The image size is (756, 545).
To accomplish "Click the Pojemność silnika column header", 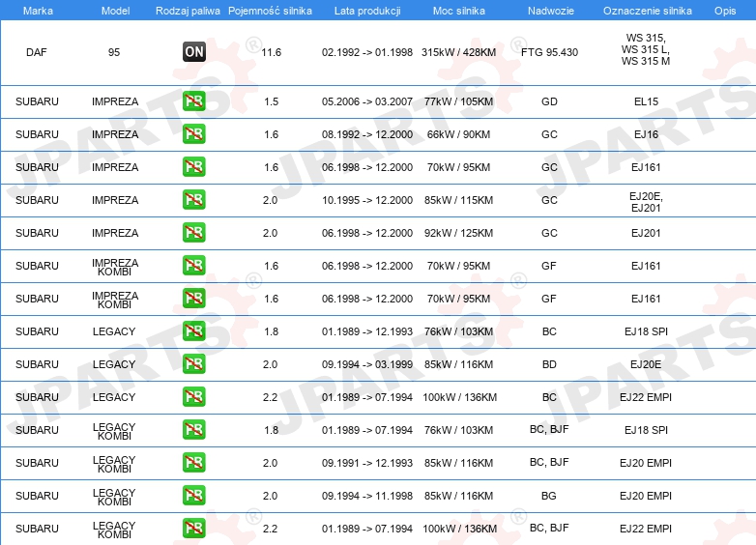I will coord(270,11).
